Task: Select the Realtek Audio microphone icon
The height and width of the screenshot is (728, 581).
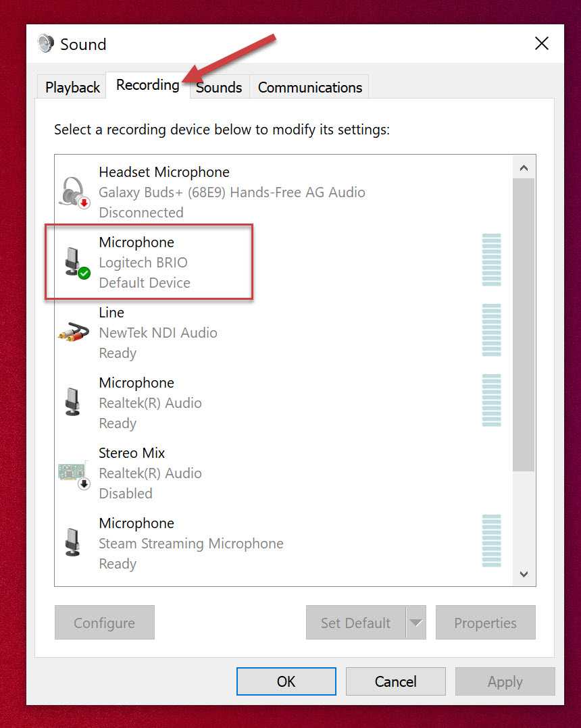Action: point(74,402)
